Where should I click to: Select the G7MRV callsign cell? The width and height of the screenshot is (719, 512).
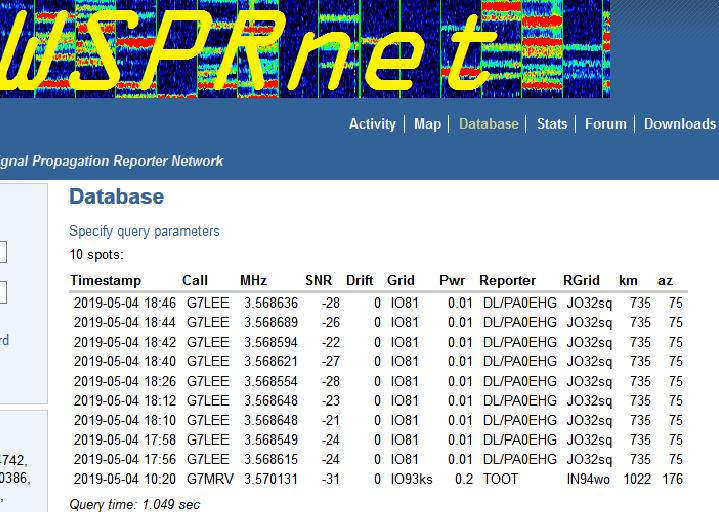coord(209,479)
